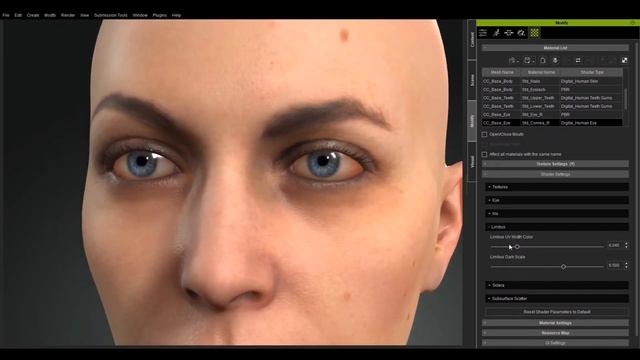Click the Load material icon in Material List
This screenshot has width=640, height=360.
[x=513, y=60]
